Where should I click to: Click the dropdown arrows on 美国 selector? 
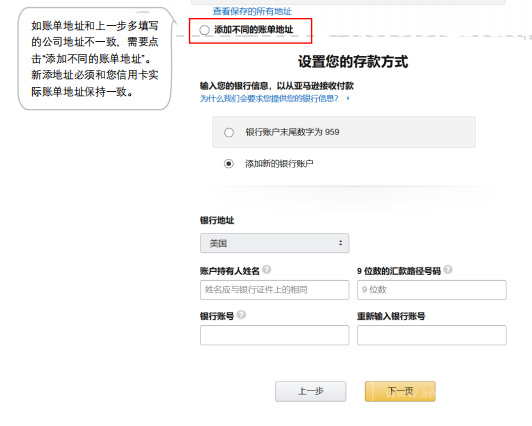[340, 243]
